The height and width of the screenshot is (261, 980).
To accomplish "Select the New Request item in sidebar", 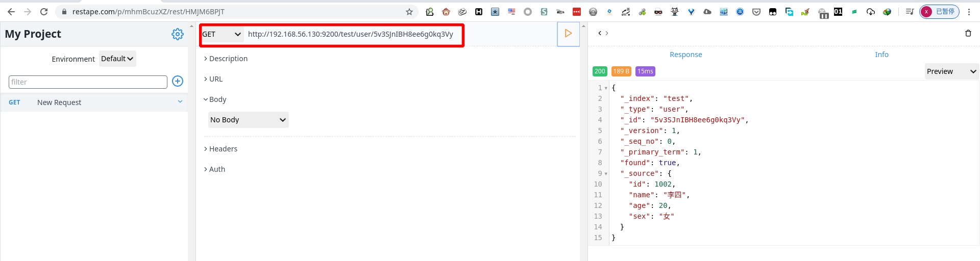I will pos(94,102).
